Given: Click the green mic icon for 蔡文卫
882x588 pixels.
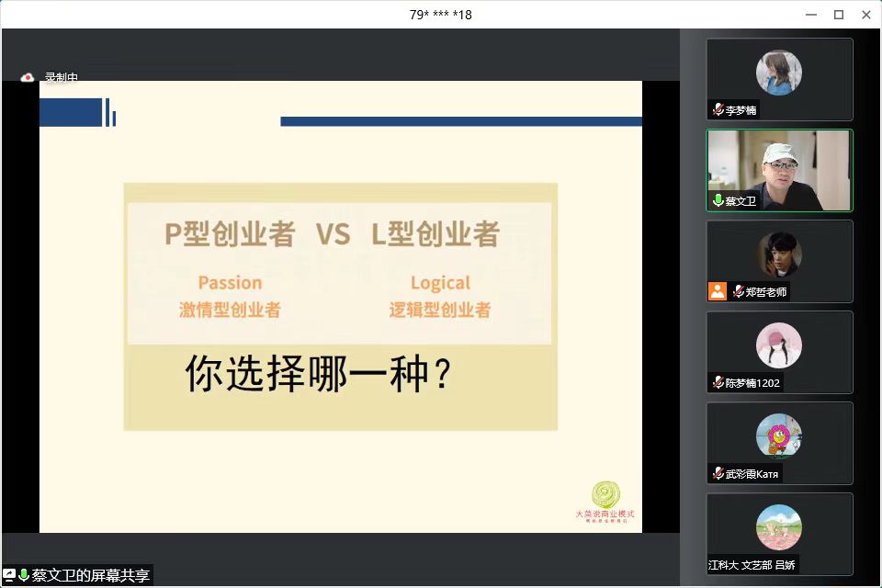Looking at the screenshot, I should pyautogui.click(x=718, y=200).
